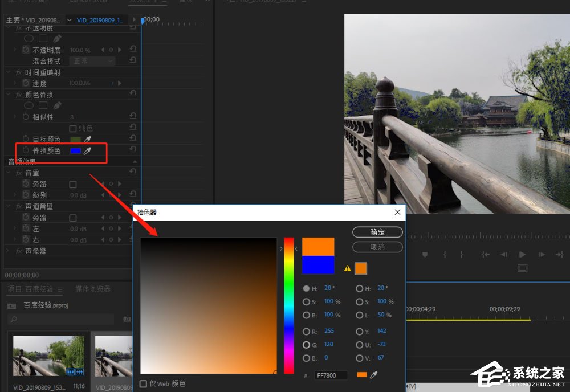The width and height of the screenshot is (570, 392).
Task: Click the eyedropper beside the hex field
Action: coord(374,375)
